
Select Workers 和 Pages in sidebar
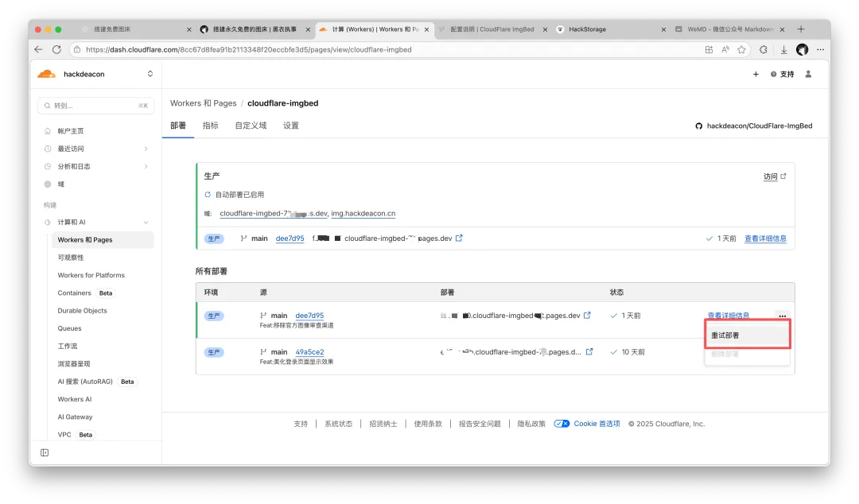[x=103, y=239]
